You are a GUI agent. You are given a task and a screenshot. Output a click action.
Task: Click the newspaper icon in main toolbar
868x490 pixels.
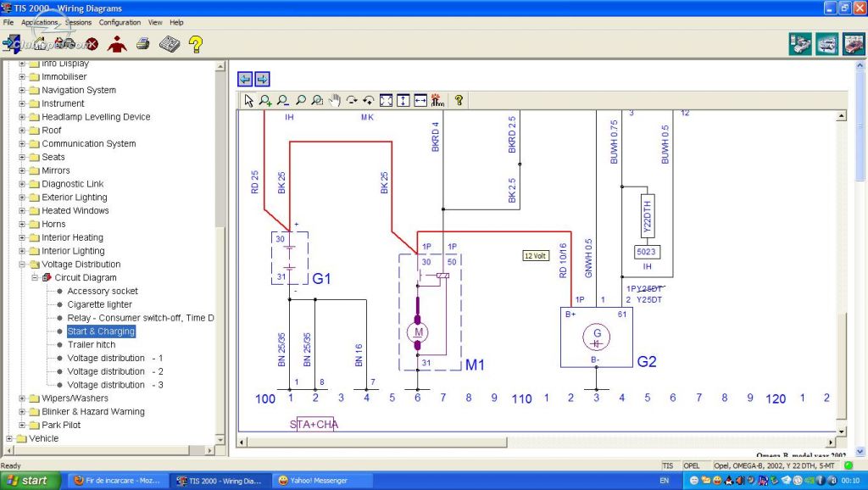point(170,44)
